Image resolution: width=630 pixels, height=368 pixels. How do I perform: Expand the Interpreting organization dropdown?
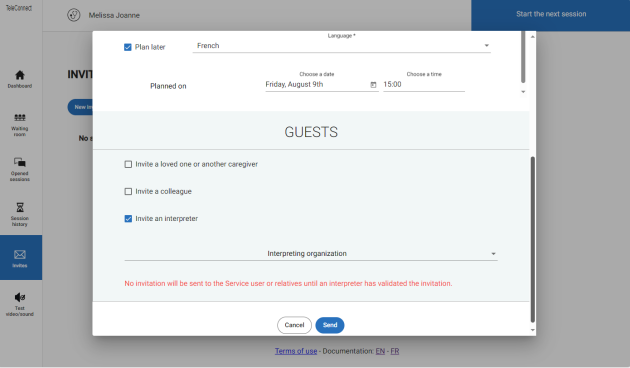coord(311,254)
